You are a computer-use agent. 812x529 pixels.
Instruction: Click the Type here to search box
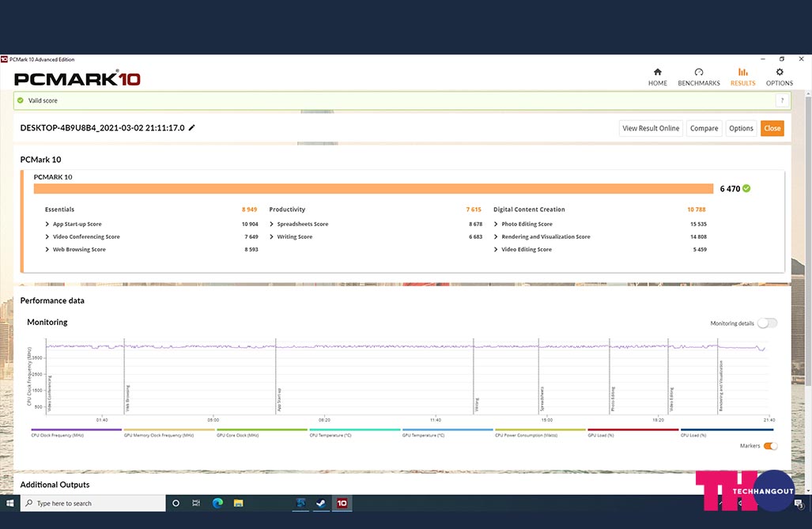pos(93,503)
